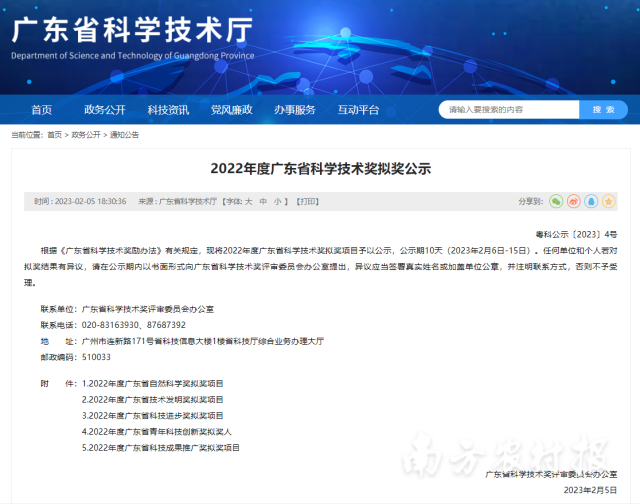Open the 党风廉政 nav tab
The image size is (640, 504).
tap(231, 109)
